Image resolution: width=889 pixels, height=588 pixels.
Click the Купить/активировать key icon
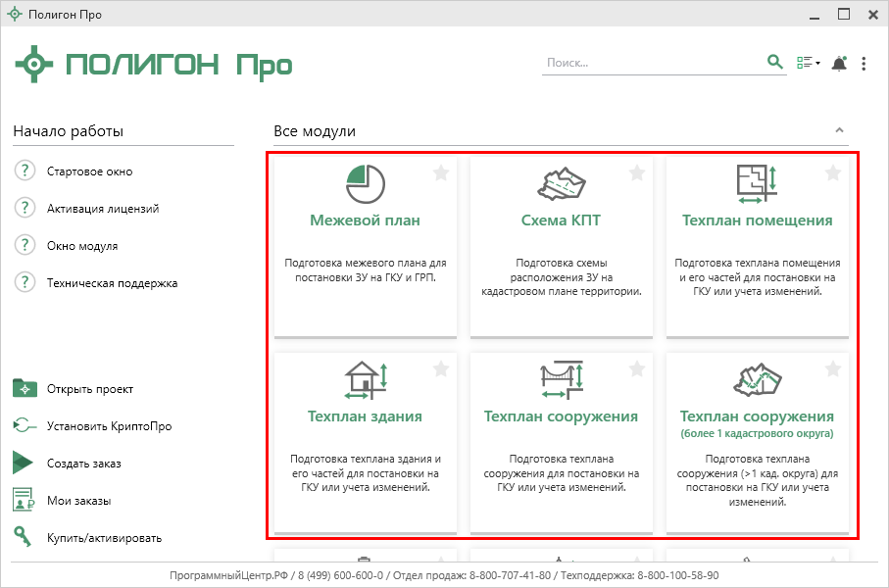pyautogui.click(x=25, y=537)
